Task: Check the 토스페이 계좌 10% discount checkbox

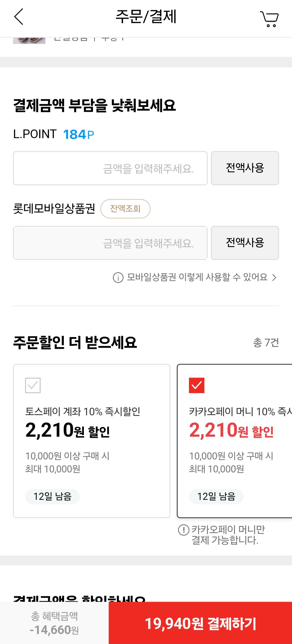Action: pos(33,385)
